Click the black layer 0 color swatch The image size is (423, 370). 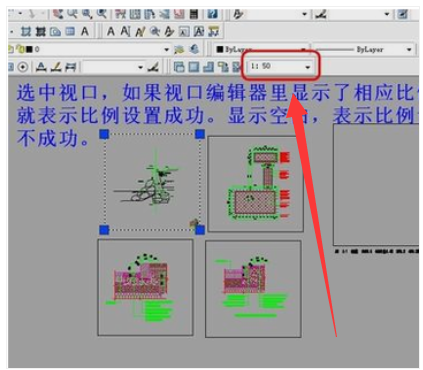click(x=29, y=50)
